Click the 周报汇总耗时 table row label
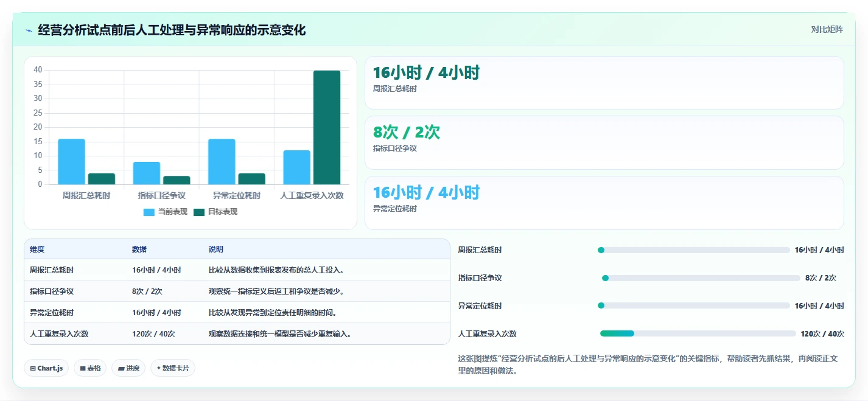Screen dimensions: 868x401 (x=52, y=270)
